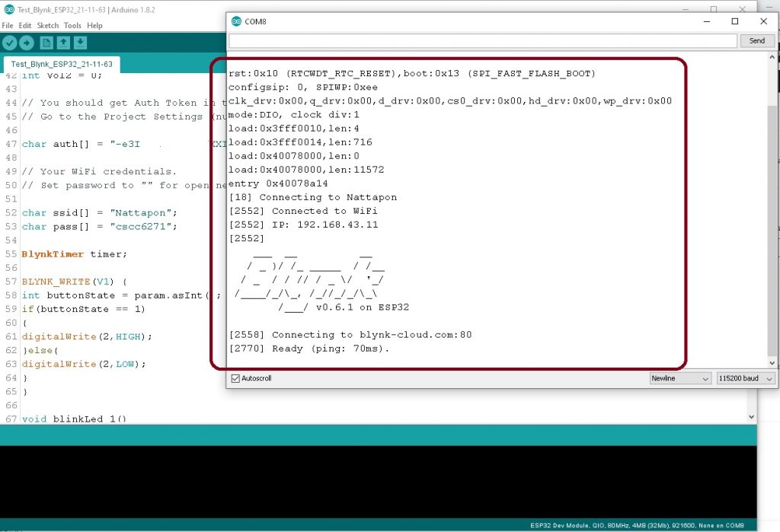Click the 'Ready (ping: 70ms)' line
780x532 pixels.
coord(309,349)
